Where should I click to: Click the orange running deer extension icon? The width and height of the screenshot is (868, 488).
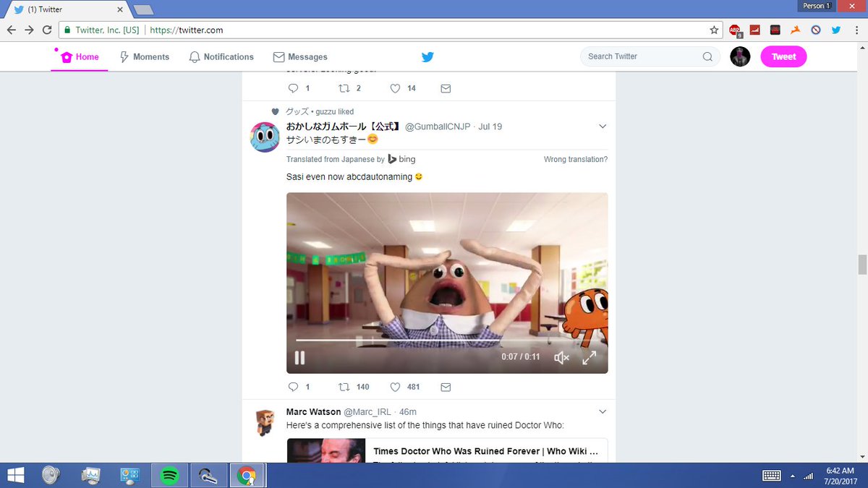(796, 30)
